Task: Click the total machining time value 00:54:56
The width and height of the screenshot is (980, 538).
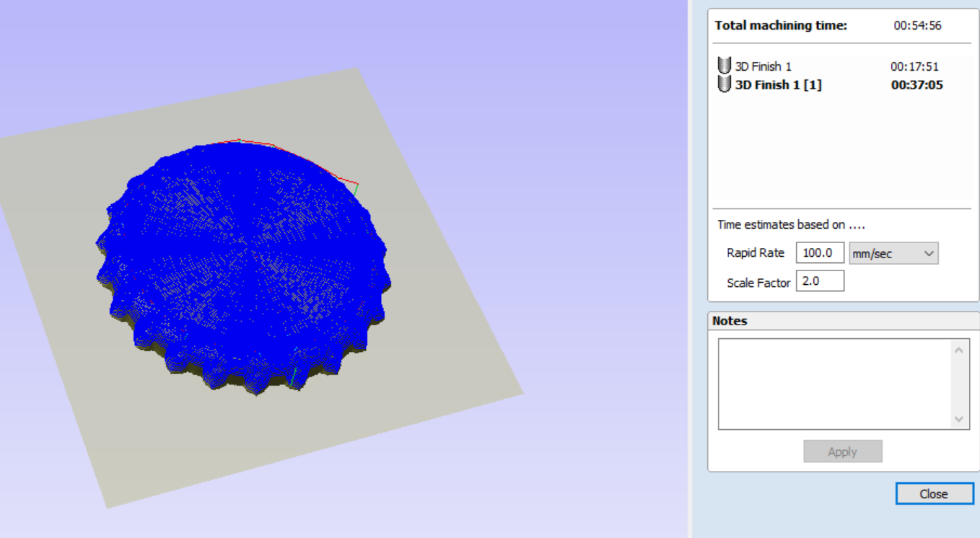Action: 917,25
